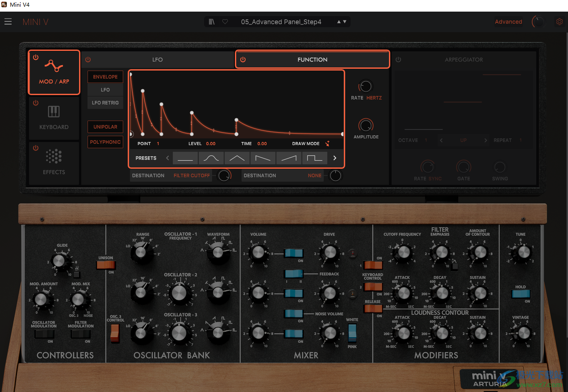This screenshot has width=568, height=392.
Task: Open the hamburger main menu
Action: click(x=8, y=21)
